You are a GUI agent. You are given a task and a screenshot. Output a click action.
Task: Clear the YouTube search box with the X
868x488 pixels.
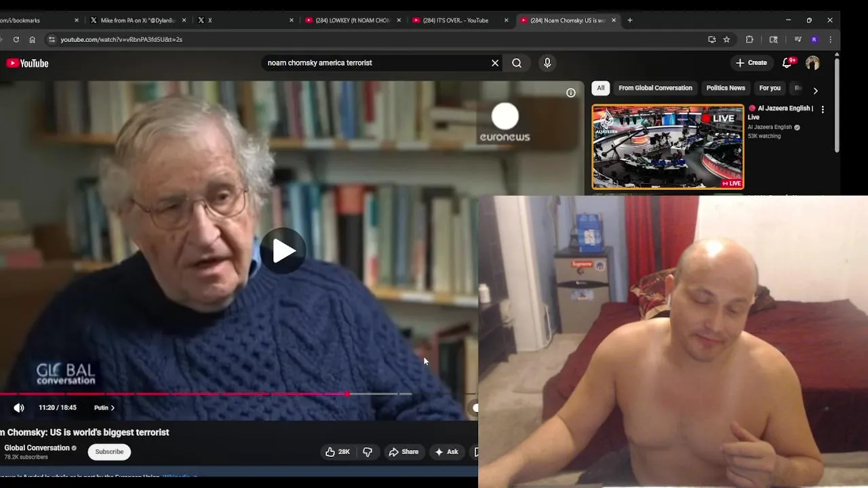[495, 63]
